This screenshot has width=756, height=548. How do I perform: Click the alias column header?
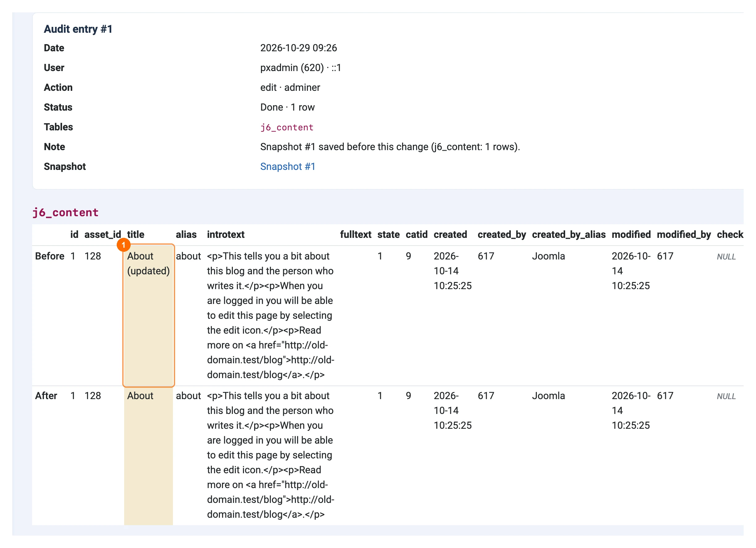coord(186,234)
